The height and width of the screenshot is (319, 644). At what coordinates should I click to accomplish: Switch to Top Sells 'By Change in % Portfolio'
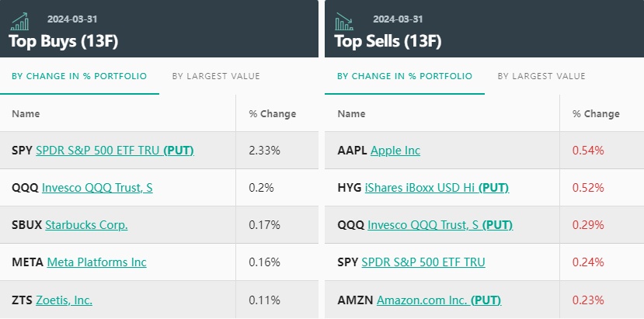[x=404, y=76]
